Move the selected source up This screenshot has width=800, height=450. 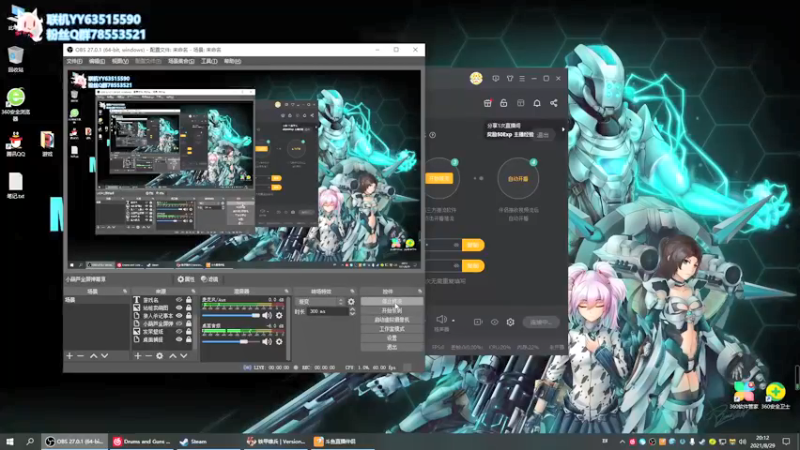(x=172, y=356)
